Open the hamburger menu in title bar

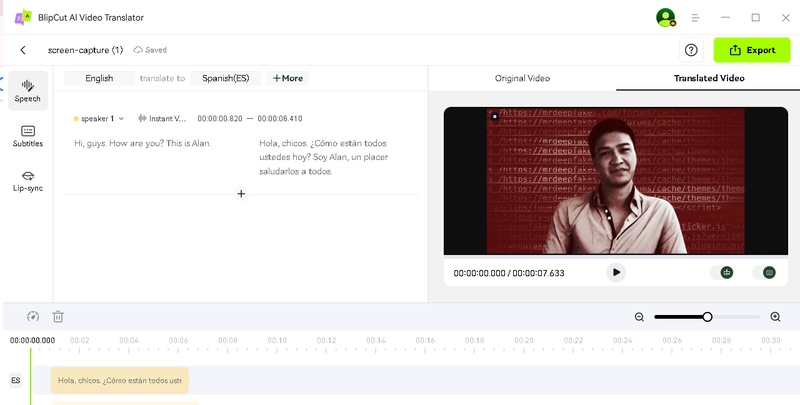695,17
